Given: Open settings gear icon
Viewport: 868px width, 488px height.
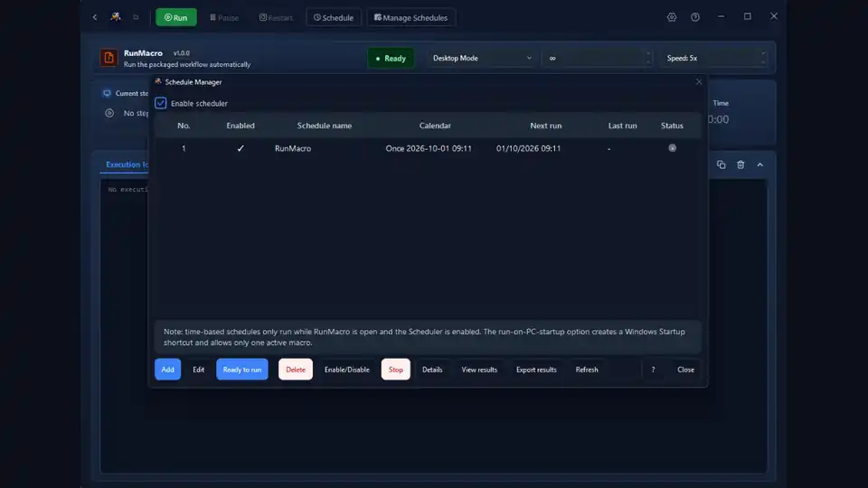Looking at the screenshot, I should coord(672,17).
